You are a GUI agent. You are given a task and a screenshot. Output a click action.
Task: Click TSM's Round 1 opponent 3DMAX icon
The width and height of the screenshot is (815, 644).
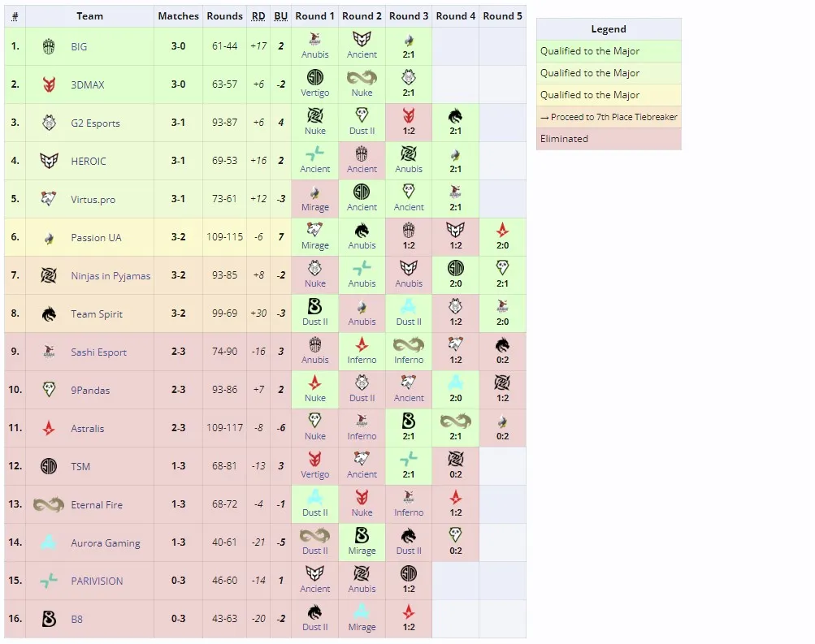[x=315, y=459]
